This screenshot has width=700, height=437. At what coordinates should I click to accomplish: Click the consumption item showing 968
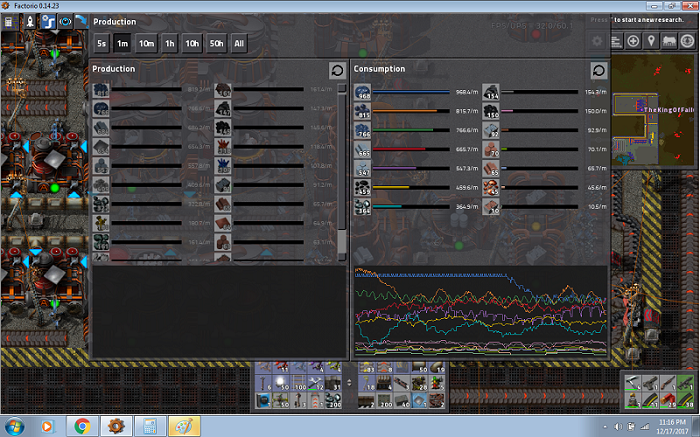[x=362, y=92]
